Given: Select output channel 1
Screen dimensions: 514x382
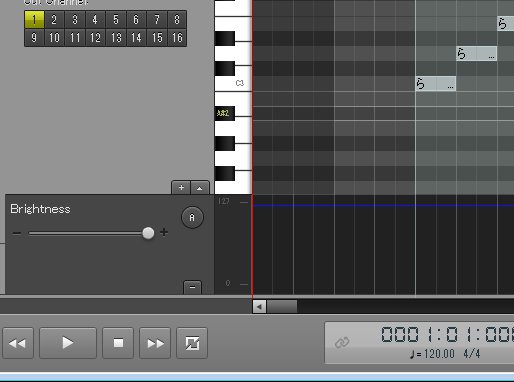Looking at the screenshot, I should [x=34, y=20].
